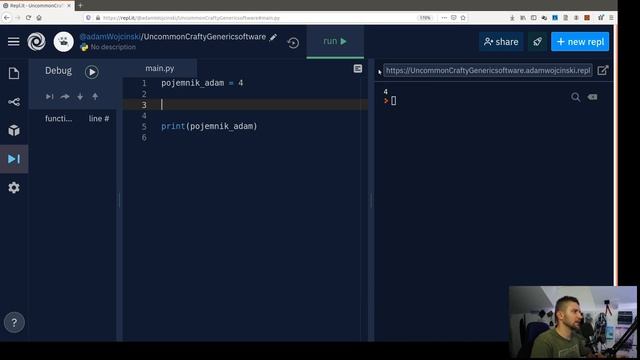The width and height of the screenshot is (640, 360).
Task: Select the main.py editor tab
Action: [x=160, y=68]
